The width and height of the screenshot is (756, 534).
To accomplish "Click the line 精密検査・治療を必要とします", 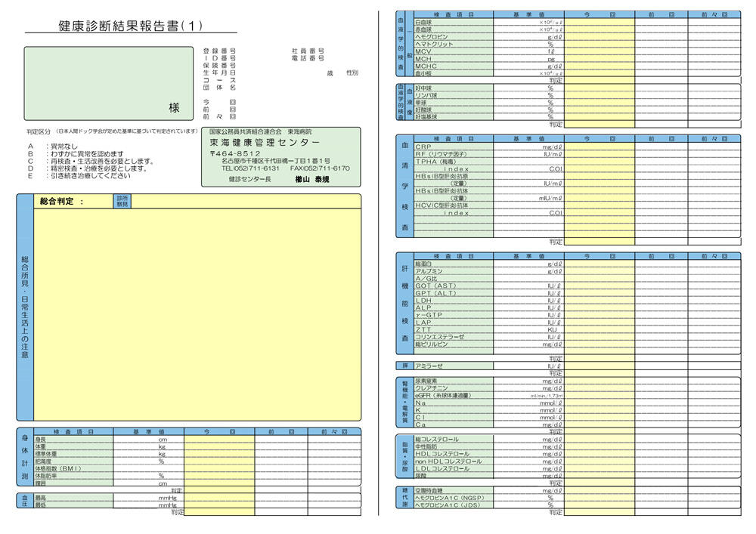I will click(x=99, y=168).
